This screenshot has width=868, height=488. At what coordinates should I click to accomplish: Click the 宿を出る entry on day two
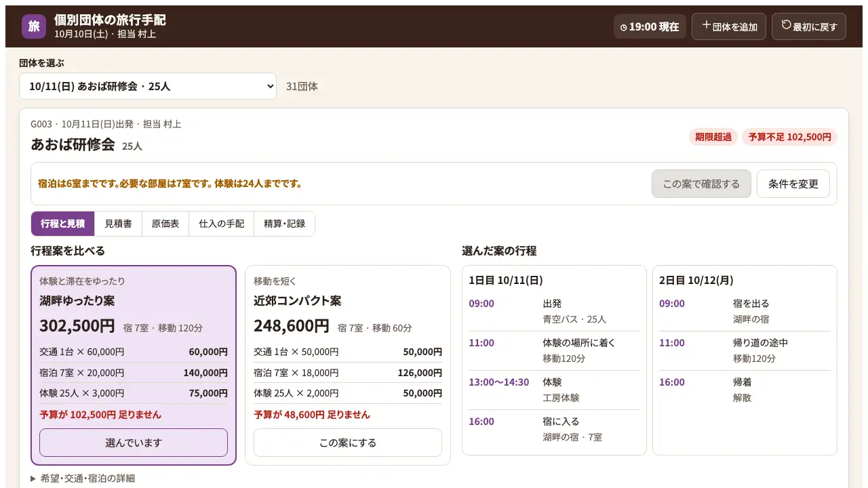745,311
